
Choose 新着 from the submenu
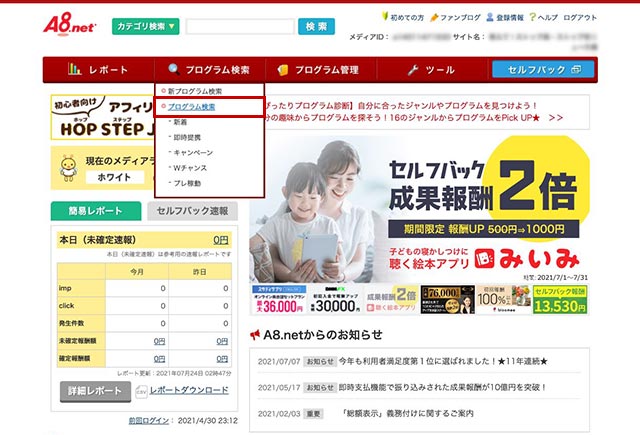click(180, 122)
